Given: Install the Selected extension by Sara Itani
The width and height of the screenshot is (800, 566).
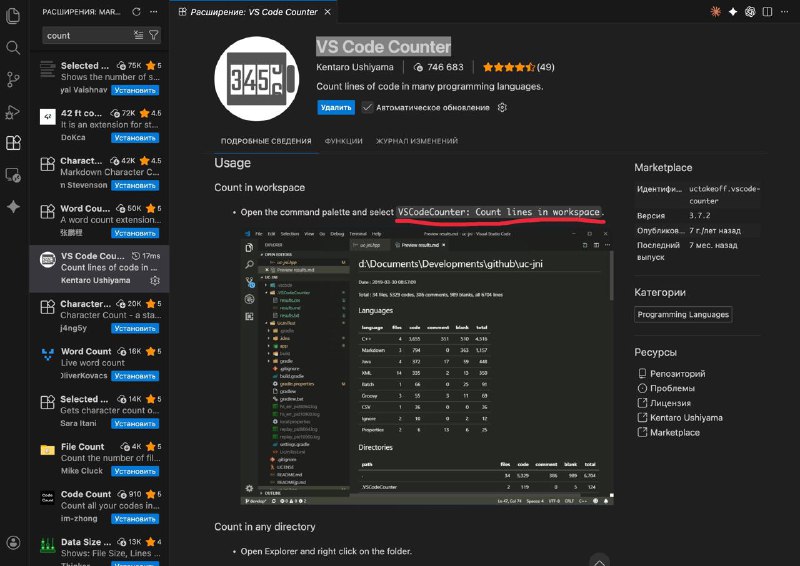Looking at the screenshot, I should [135, 424].
